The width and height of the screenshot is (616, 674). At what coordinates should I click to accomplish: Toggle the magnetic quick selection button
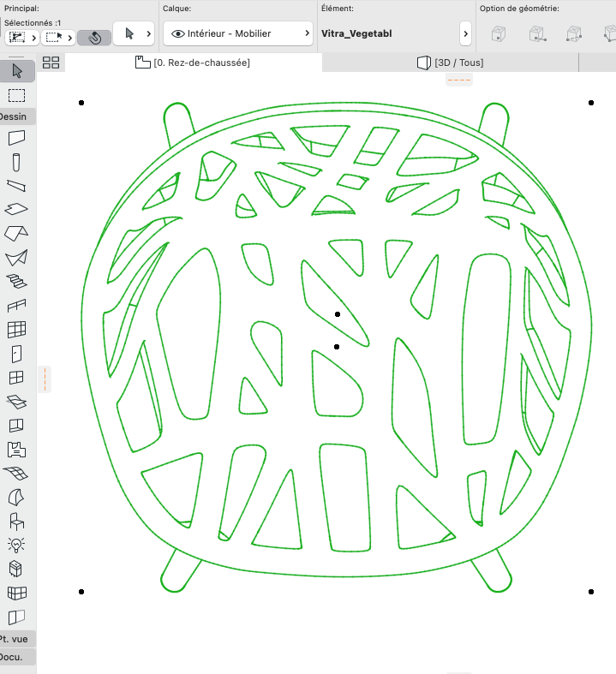pos(94,38)
